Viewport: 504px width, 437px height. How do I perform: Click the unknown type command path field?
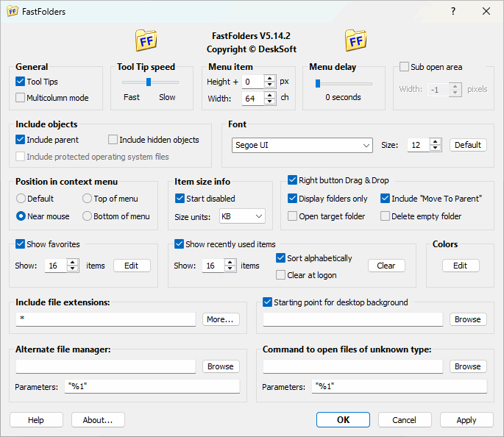click(x=353, y=366)
